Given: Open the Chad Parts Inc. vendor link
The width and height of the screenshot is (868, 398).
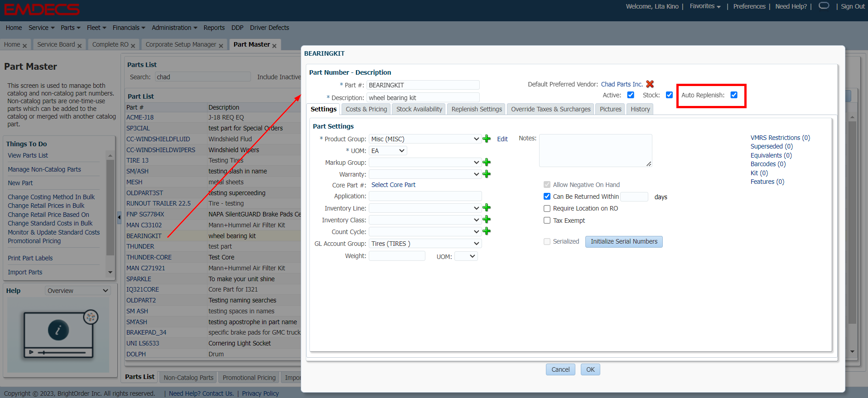Looking at the screenshot, I should [622, 84].
